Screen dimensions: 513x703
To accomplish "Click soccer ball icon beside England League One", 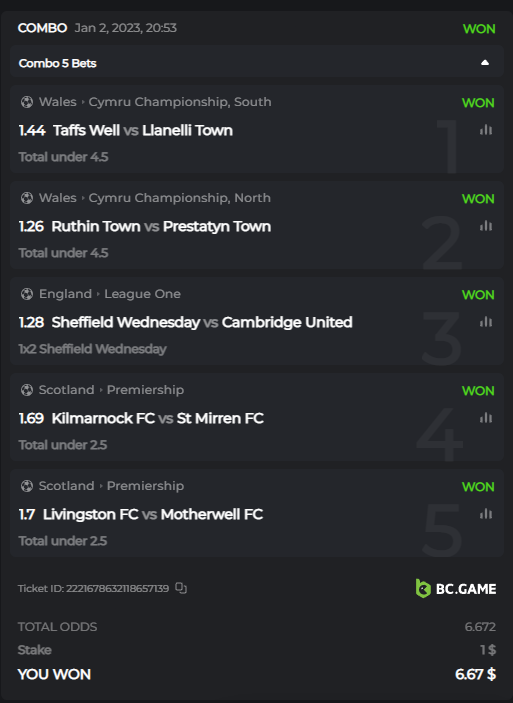I will [27, 294].
